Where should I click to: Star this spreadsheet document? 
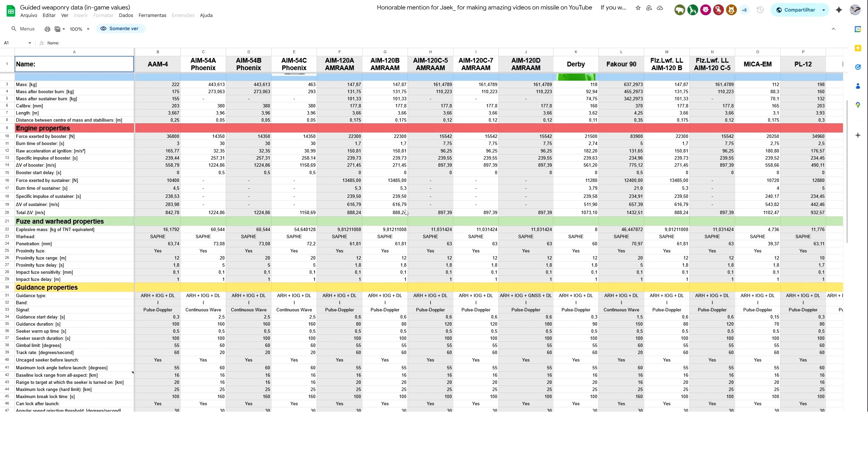tap(638, 8)
